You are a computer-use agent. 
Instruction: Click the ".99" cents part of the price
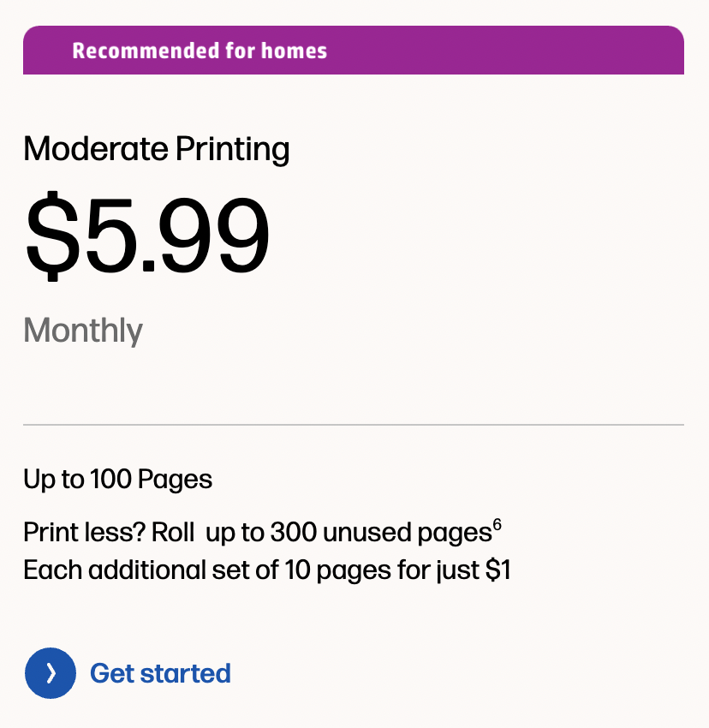tap(206, 236)
